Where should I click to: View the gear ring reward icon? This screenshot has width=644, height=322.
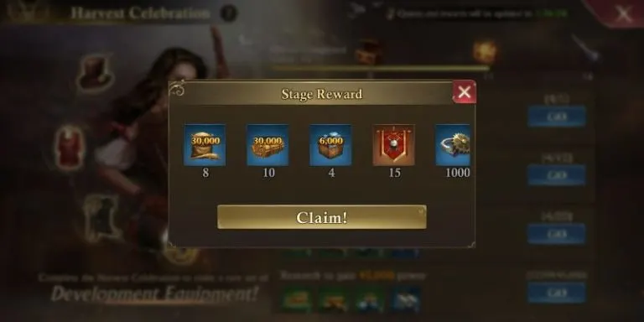click(453, 145)
